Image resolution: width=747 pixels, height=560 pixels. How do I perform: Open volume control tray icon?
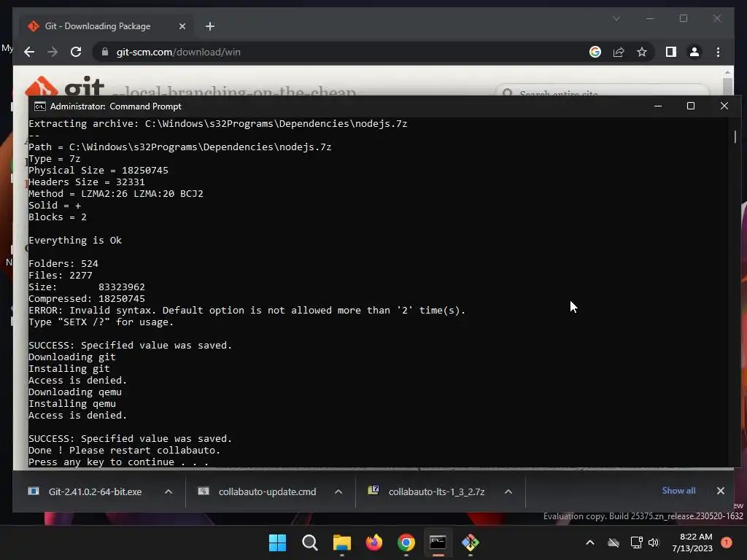654,542
